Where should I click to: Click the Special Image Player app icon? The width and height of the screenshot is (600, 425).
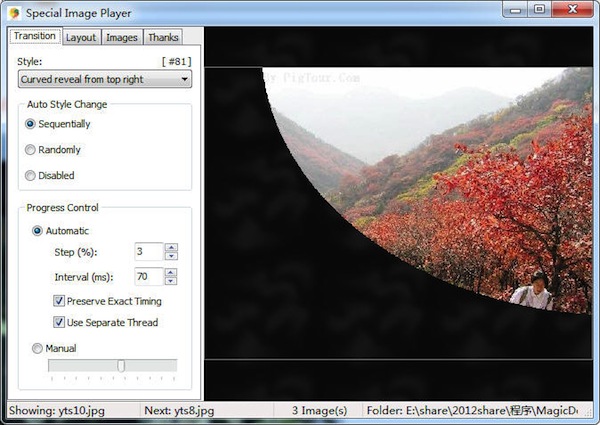[13, 10]
